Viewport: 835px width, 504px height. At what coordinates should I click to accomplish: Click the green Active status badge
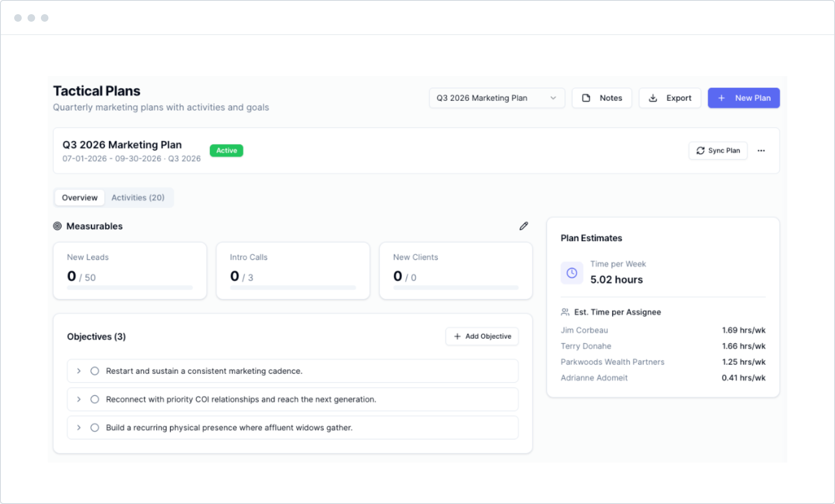pyautogui.click(x=226, y=151)
